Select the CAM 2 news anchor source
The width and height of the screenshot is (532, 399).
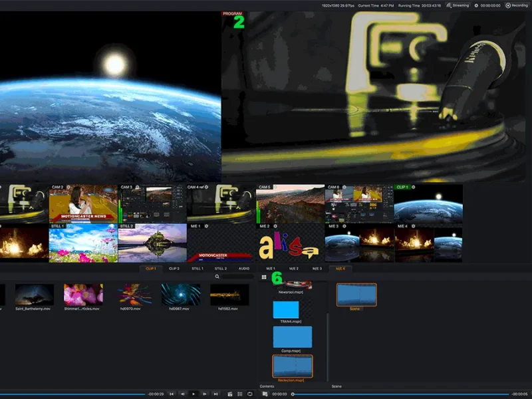84,203
